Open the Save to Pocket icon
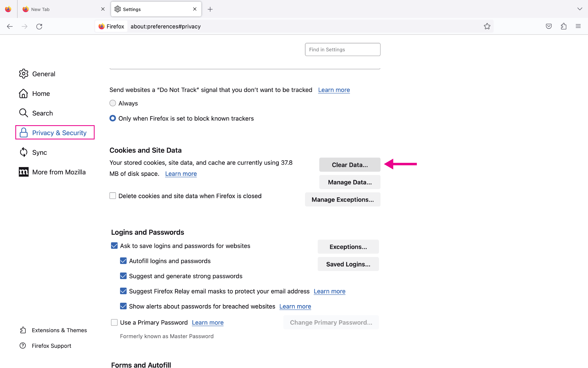Image resolution: width=588 pixels, height=368 pixels. [x=549, y=26]
